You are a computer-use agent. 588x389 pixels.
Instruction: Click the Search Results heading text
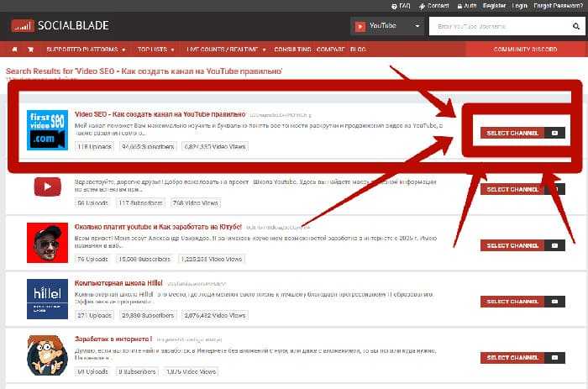coord(144,71)
